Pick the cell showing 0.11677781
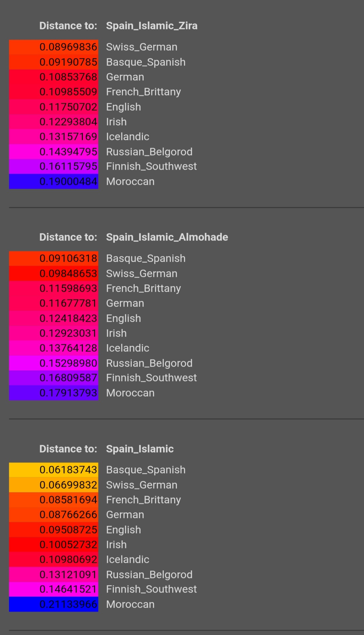 54,303
